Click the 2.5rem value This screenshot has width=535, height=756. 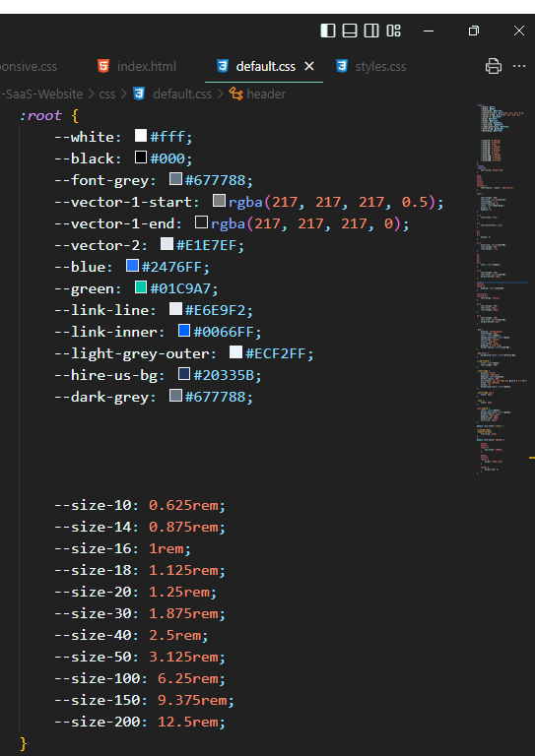click(174, 636)
